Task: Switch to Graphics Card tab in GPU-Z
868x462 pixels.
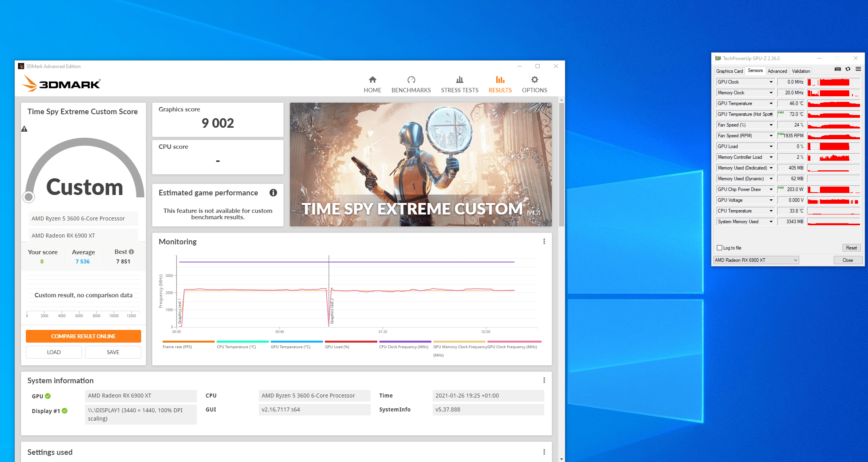Action: tap(729, 71)
